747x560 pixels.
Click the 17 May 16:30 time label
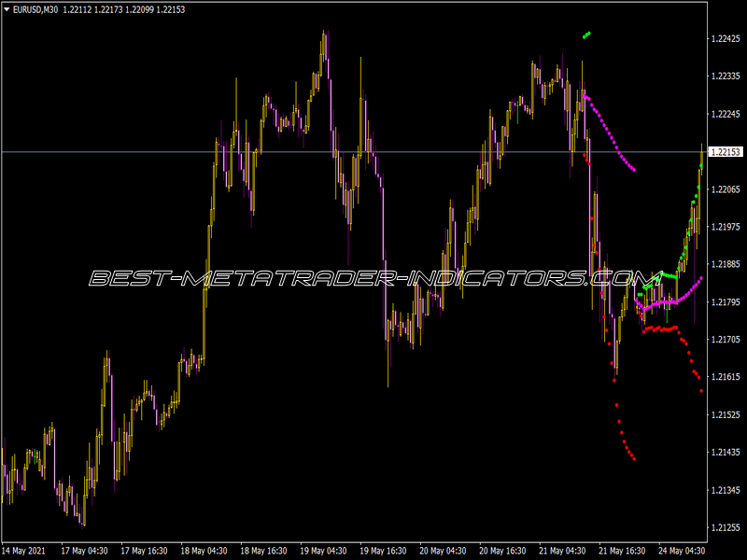pyautogui.click(x=144, y=551)
